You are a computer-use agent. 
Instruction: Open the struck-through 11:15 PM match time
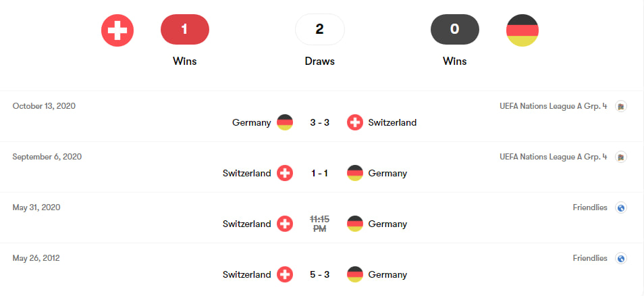pyautogui.click(x=319, y=224)
